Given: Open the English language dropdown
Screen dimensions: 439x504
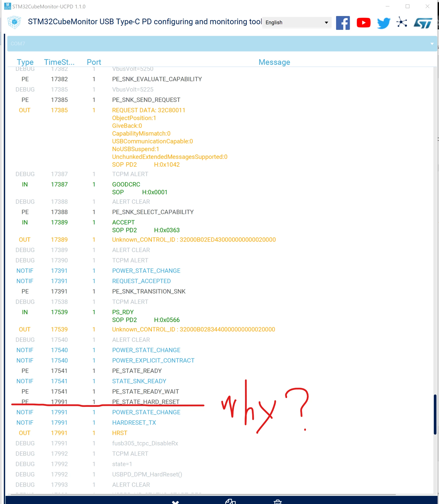Looking at the screenshot, I should point(297,22).
